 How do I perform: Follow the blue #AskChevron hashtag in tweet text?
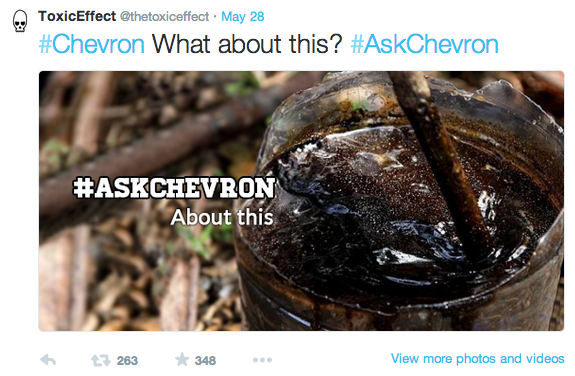[x=424, y=44]
